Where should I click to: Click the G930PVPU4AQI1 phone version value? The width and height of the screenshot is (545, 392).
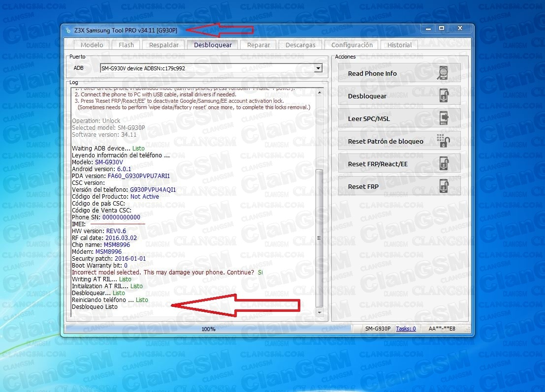tap(153, 189)
